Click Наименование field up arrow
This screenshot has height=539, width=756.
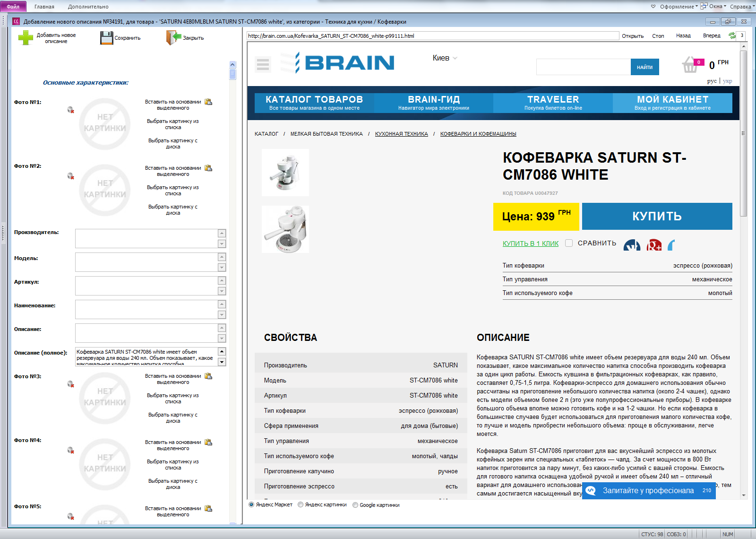[222, 304]
